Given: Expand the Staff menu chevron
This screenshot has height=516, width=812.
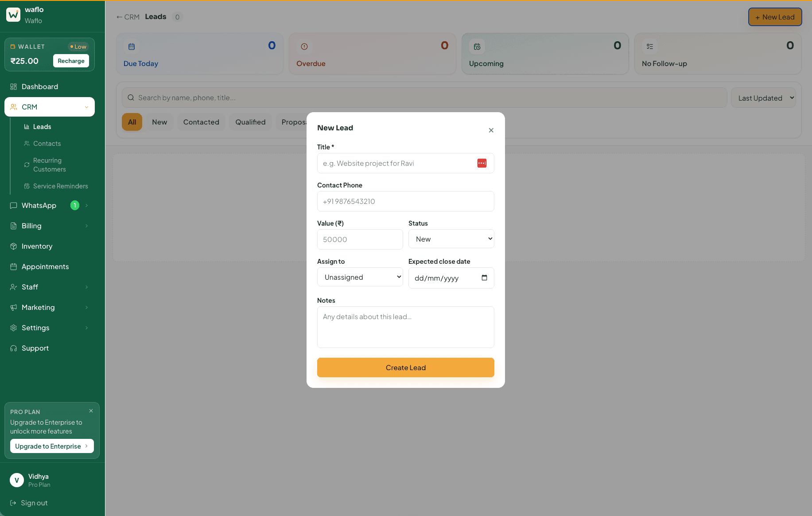Looking at the screenshot, I should click(87, 287).
